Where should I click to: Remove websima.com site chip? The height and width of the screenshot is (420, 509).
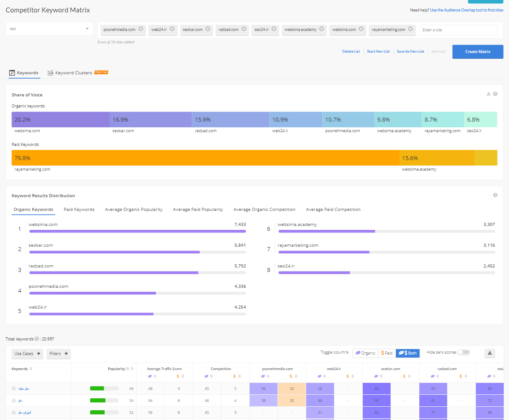(361, 29)
